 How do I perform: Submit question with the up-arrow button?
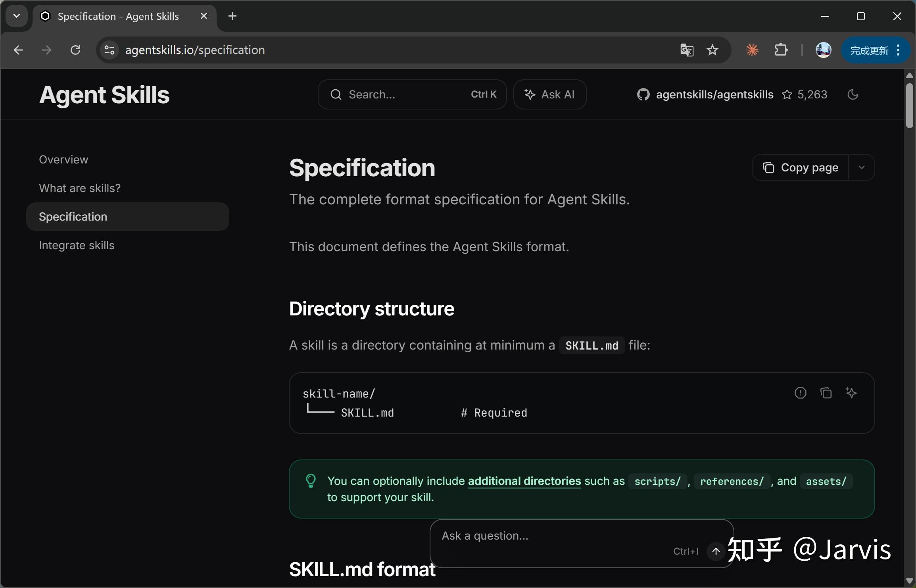[x=716, y=551]
